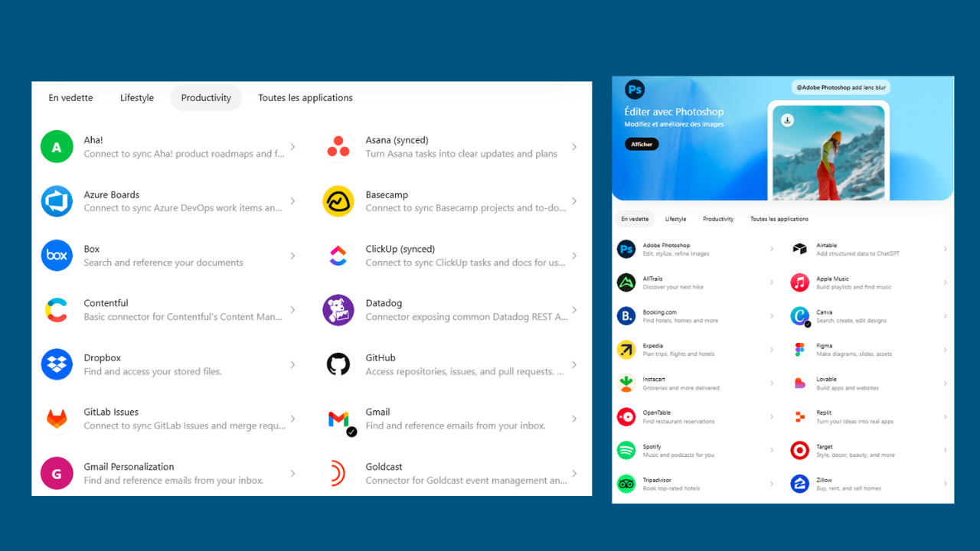Select the highlighted Productivity tab

pos(206,98)
